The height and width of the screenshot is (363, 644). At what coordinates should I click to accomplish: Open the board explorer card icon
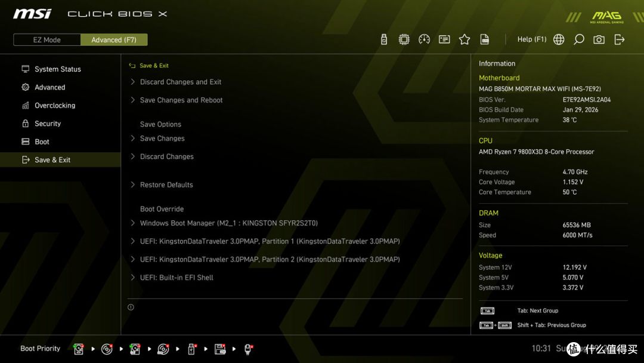coord(444,39)
